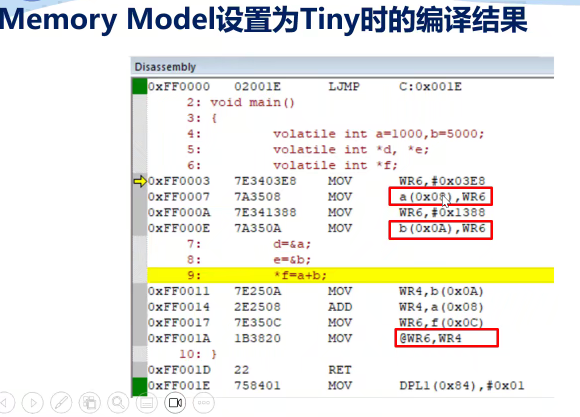Open the three-dot more slideshow options
The width and height of the screenshot is (580, 417).
tap(203, 403)
